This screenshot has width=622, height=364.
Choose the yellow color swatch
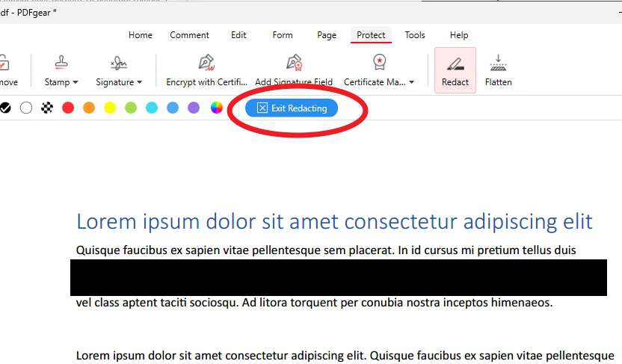[110, 108]
